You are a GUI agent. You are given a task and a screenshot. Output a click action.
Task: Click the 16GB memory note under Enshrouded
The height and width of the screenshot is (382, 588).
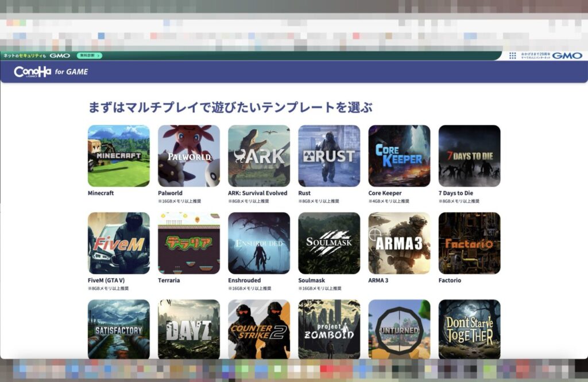pyautogui.click(x=249, y=289)
